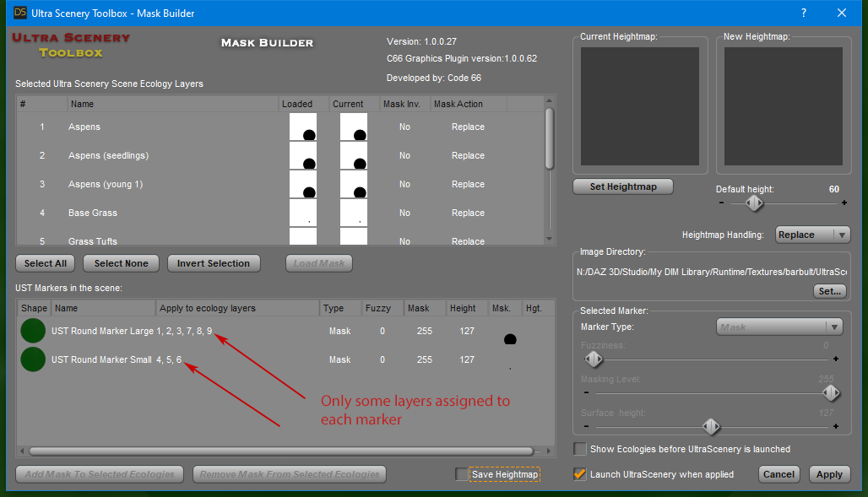Click ecology list scroll down arrow
The height and width of the screenshot is (497, 868).
click(549, 239)
